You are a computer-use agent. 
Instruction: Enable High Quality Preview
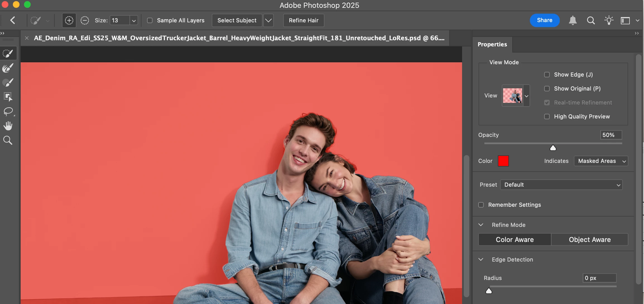pos(547,117)
